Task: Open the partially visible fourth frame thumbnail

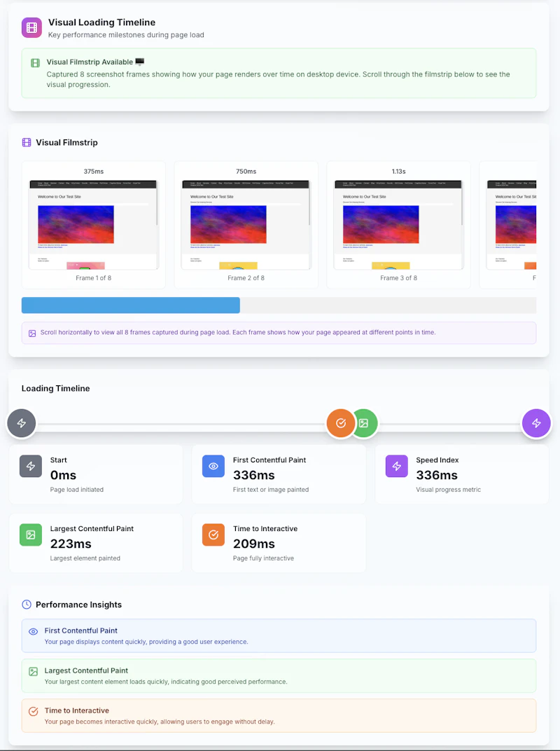Action: (x=511, y=225)
